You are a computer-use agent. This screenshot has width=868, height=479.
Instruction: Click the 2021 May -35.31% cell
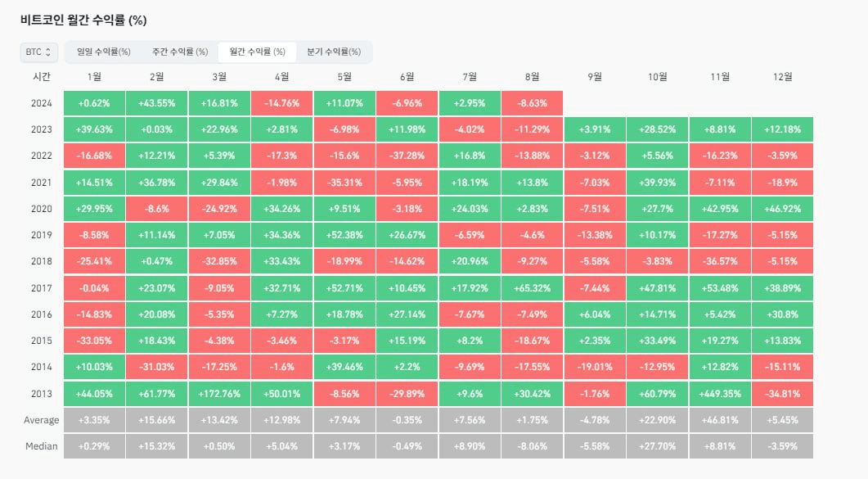pyautogui.click(x=344, y=183)
